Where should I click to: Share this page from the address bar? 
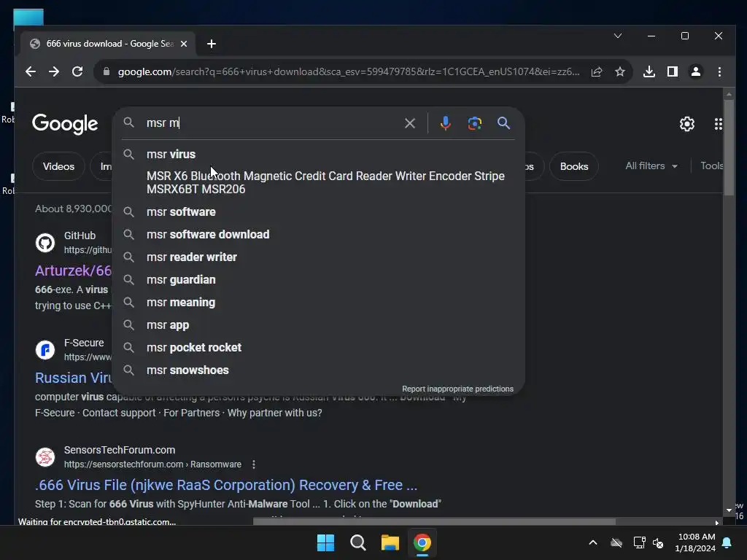[597, 72]
